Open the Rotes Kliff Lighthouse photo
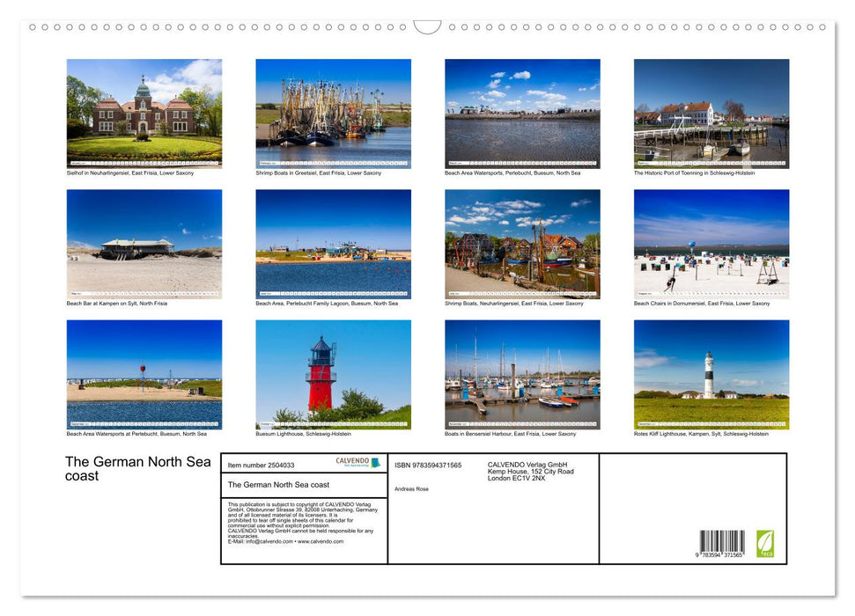Viewport: 855px width, 616px height. coord(711,375)
